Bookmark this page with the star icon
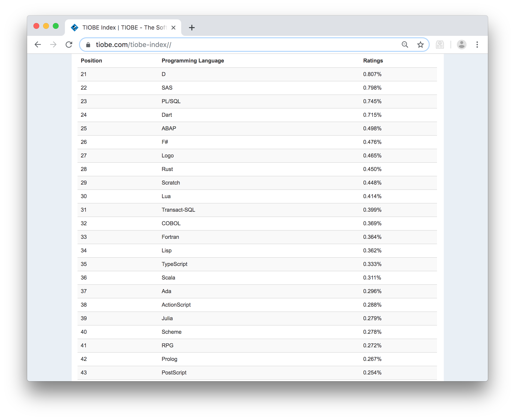Image resolution: width=515 pixels, height=420 pixels. tap(420, 45)
